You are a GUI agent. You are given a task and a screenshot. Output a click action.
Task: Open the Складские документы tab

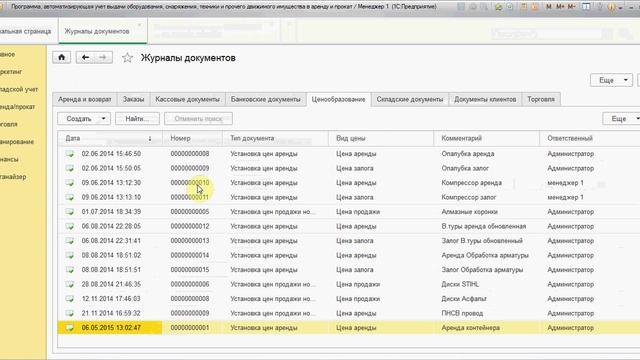pyautogui.click(x=410, y=99)
